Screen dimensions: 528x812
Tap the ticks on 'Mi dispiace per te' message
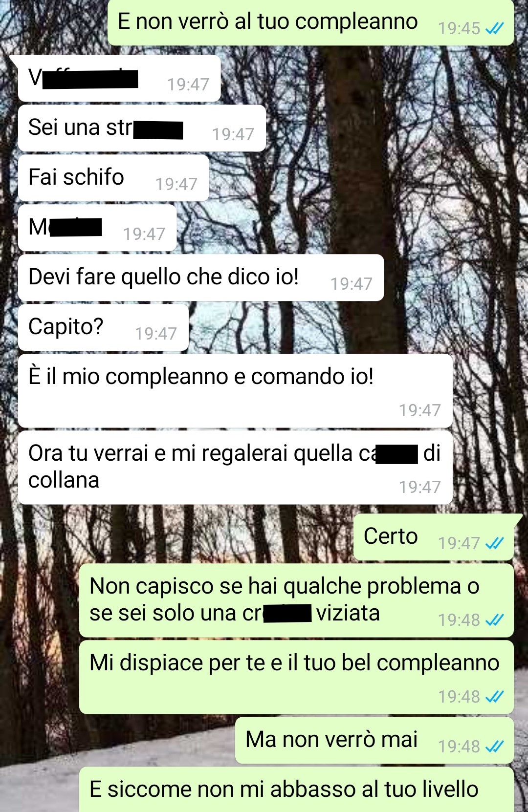[x=494, y=697]
